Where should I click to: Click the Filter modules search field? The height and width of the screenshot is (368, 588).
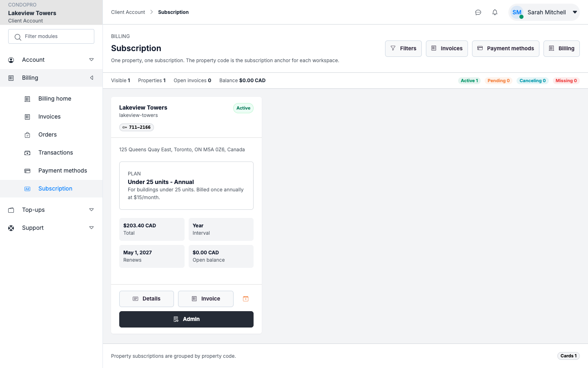[x=51, y=36]
